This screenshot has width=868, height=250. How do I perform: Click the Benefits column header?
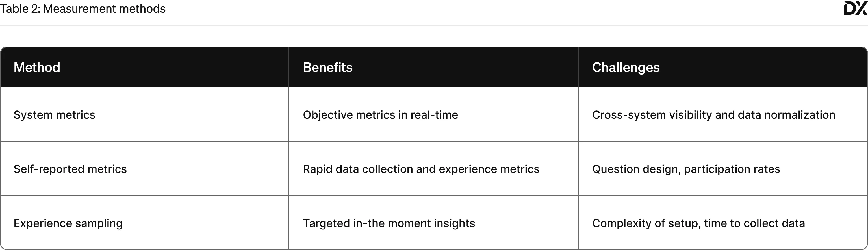coord(327,68)
